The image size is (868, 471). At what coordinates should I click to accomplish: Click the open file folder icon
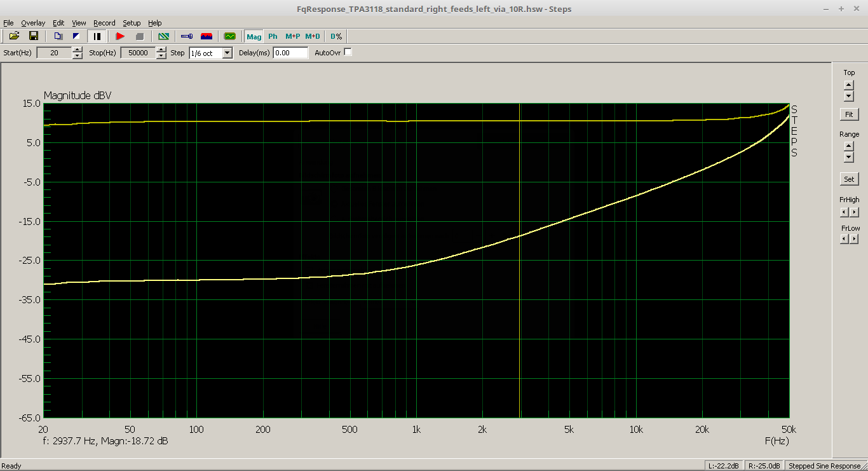tap(14, 36)
